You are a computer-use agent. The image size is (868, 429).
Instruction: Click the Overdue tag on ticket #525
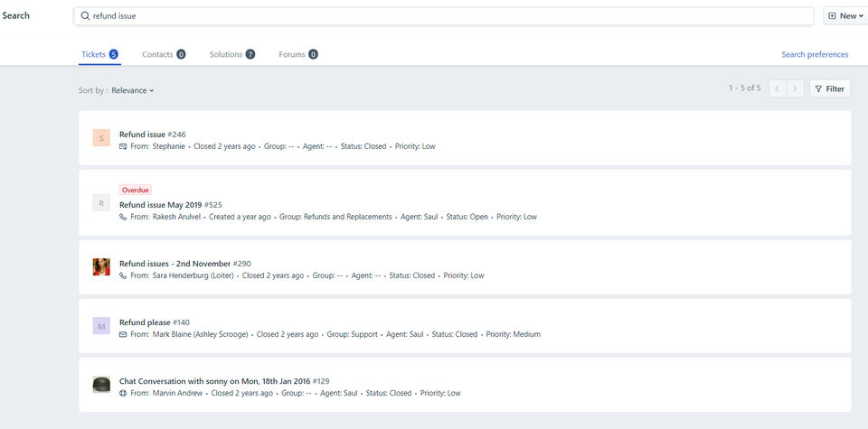click(x=136, y=190)
